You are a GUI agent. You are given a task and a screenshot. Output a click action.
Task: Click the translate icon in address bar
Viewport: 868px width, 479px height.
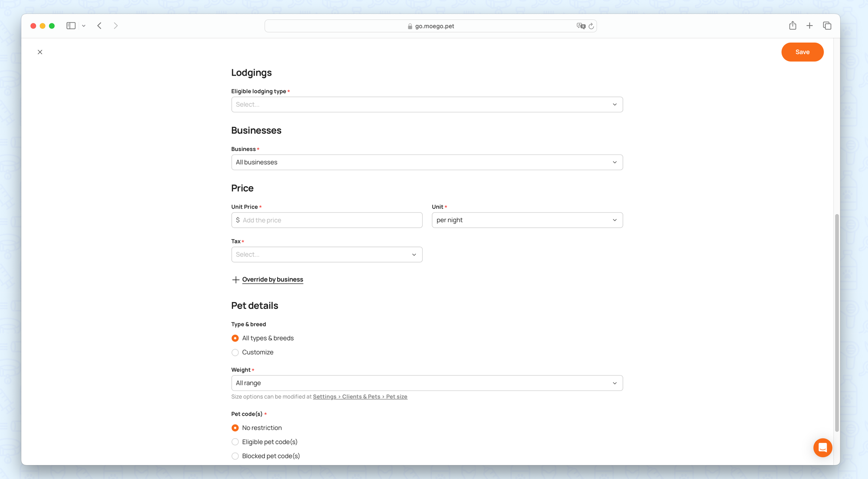click(x=581, y=26)
